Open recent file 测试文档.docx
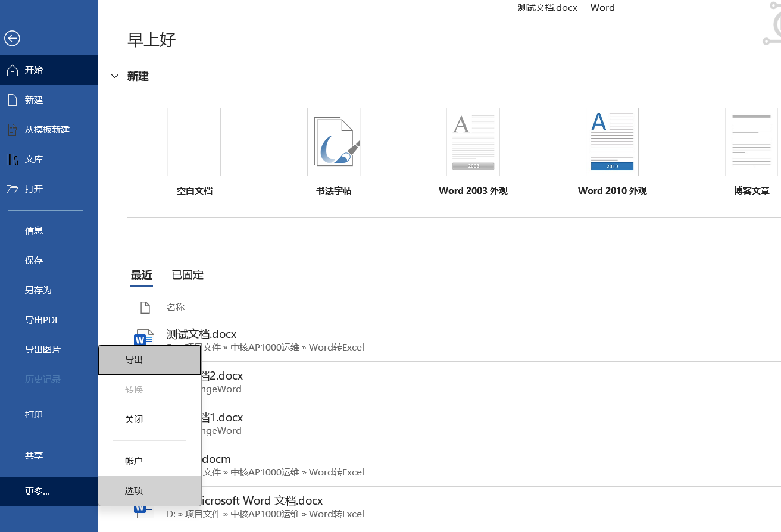Viewport: 781px width, 532px height. (x=454, y=341)
